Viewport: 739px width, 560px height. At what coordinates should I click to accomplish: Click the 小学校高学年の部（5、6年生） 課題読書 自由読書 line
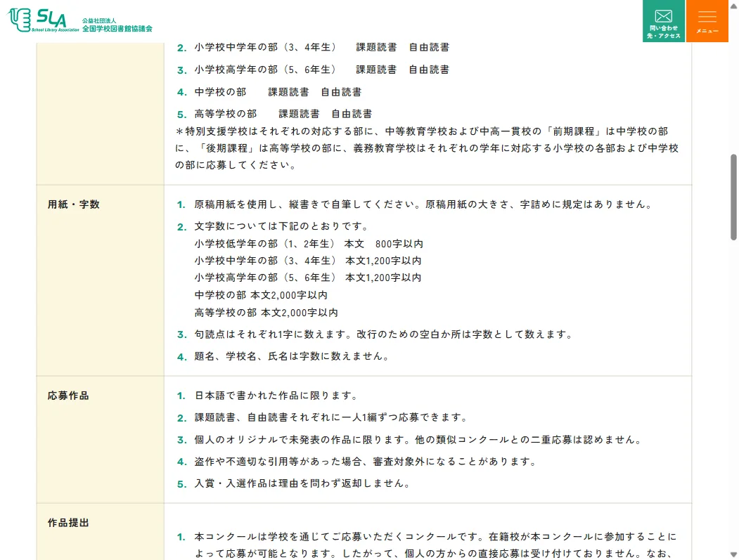[x=322, y=70]
